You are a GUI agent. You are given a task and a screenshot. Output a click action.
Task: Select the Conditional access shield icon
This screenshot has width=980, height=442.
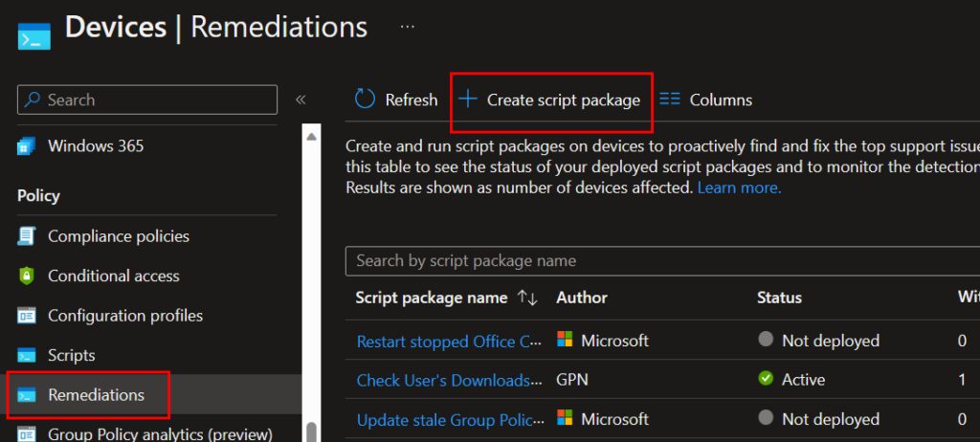[x=27, y=276]
